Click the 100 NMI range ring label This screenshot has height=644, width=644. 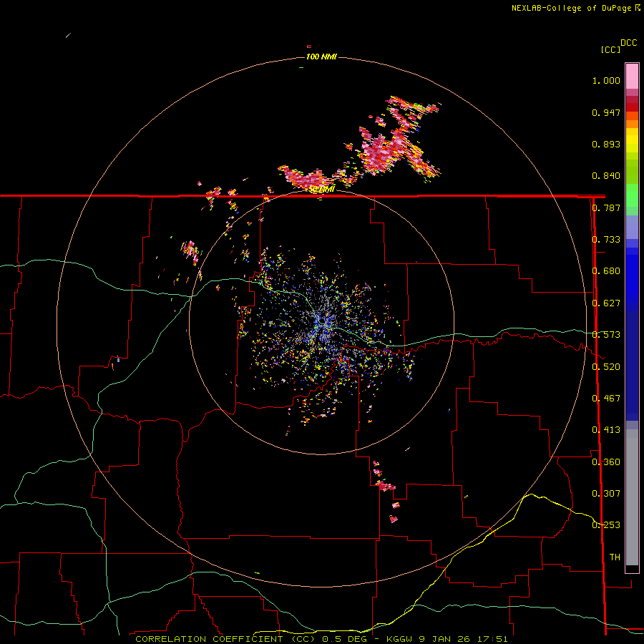pos(321,57)
